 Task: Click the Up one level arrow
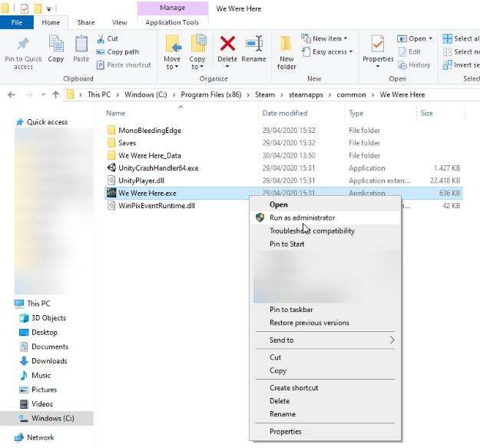(x=56, y=95)
